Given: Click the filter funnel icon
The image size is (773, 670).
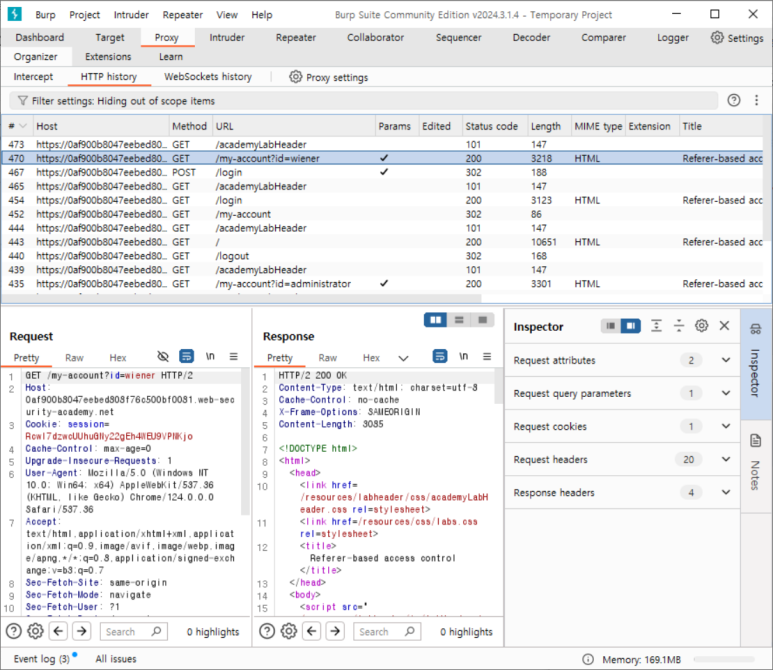Looking at the screenshot, I should [x=23, y=101].
